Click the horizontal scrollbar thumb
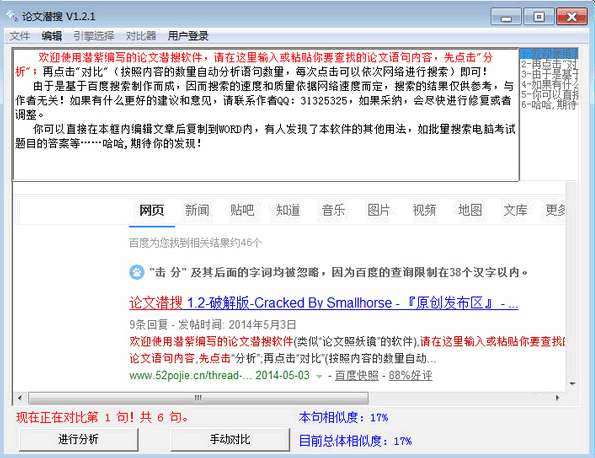The width and height of the screenshot is (595, 458). tap(198, 398)
